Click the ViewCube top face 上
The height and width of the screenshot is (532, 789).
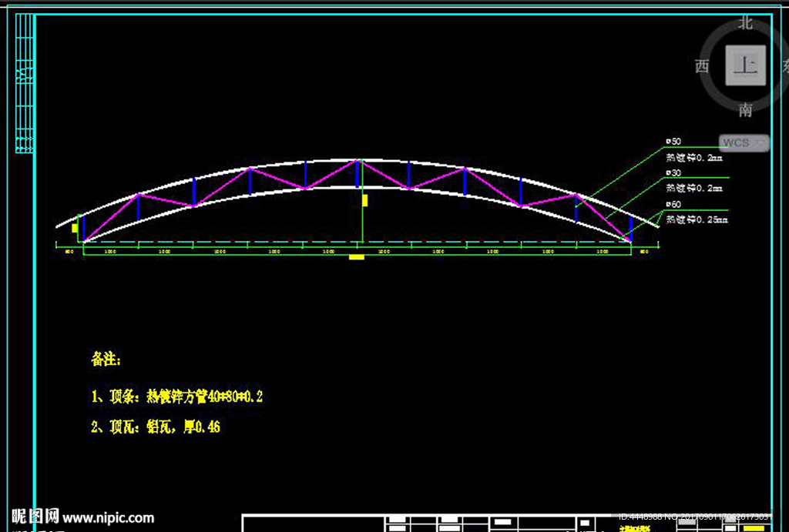tap(745, 65)
